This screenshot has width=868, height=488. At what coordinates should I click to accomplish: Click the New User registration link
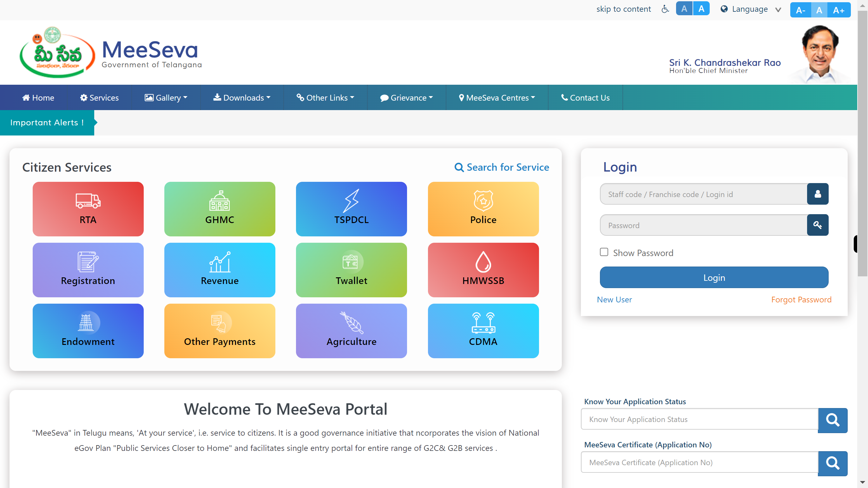(614, 300)
